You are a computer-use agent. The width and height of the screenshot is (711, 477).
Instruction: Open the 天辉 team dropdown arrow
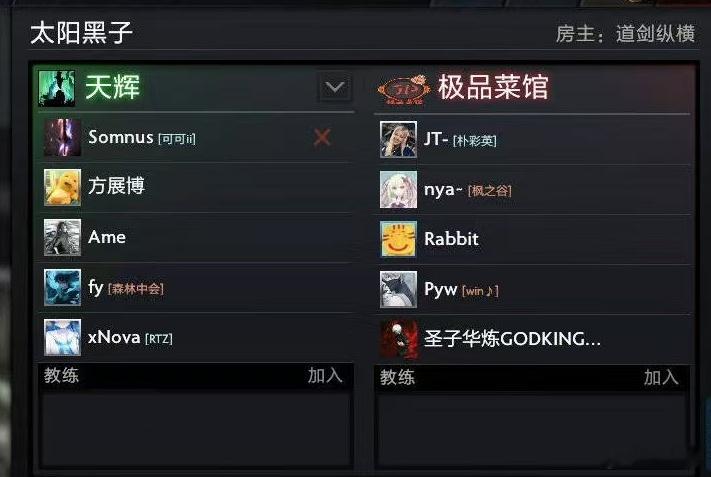point(334,87)
